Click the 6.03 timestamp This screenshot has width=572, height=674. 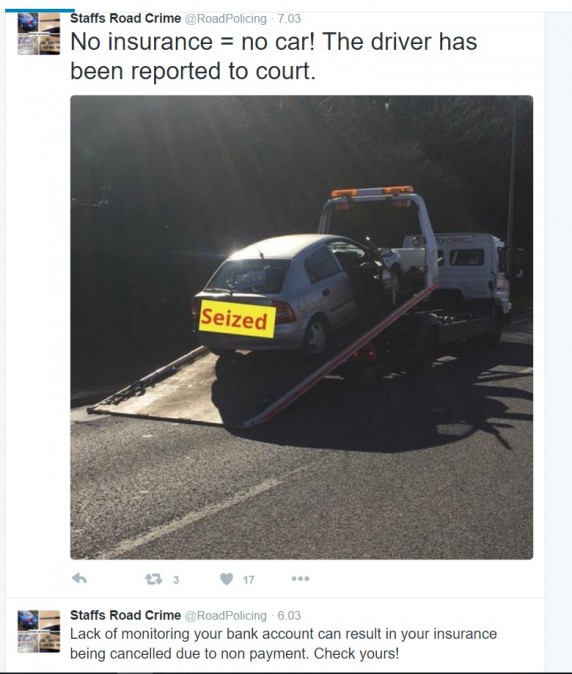tap(289, 616)
